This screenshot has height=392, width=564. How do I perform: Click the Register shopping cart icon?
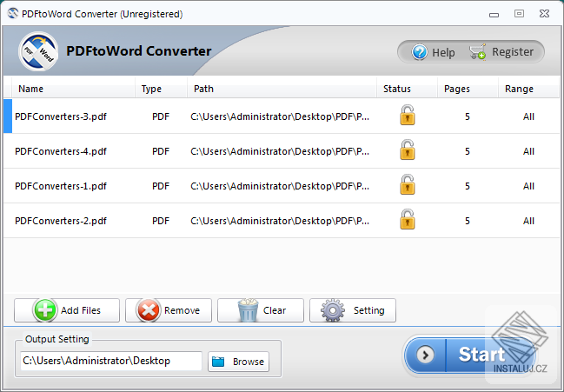(x=478, y=52)
